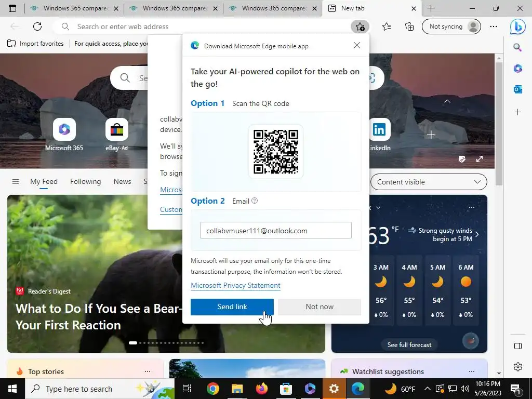Viewport: 532px width, 399px height.
Task: Select Following feed tab
Action: (x=86, y=181)
